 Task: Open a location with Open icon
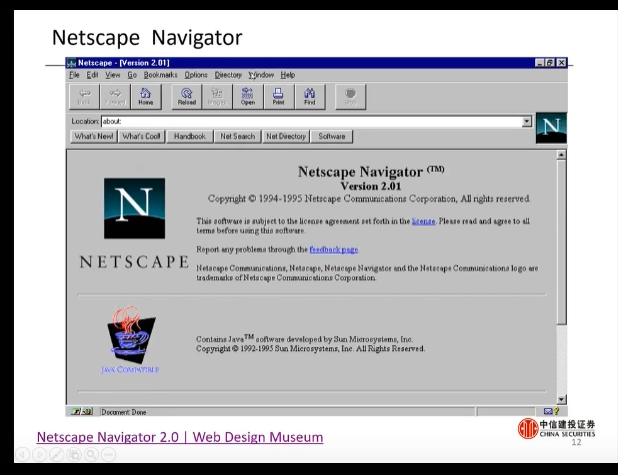[248, 97]
